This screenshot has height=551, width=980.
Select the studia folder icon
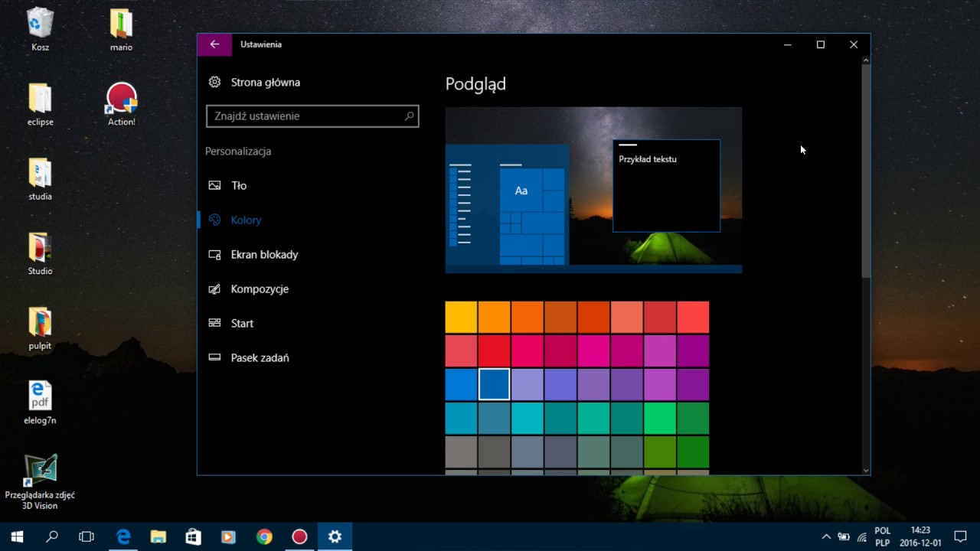click(x=40, y=179)
